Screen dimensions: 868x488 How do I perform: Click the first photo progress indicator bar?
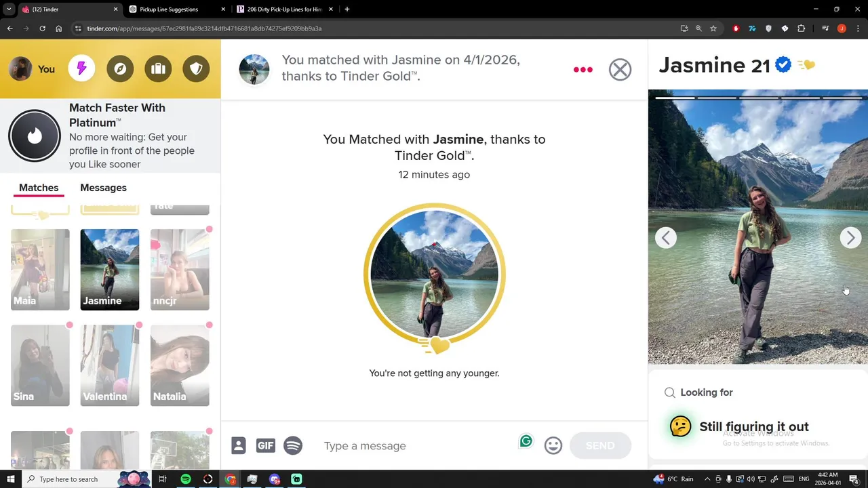pyautogui.click(x=675, y=98)
